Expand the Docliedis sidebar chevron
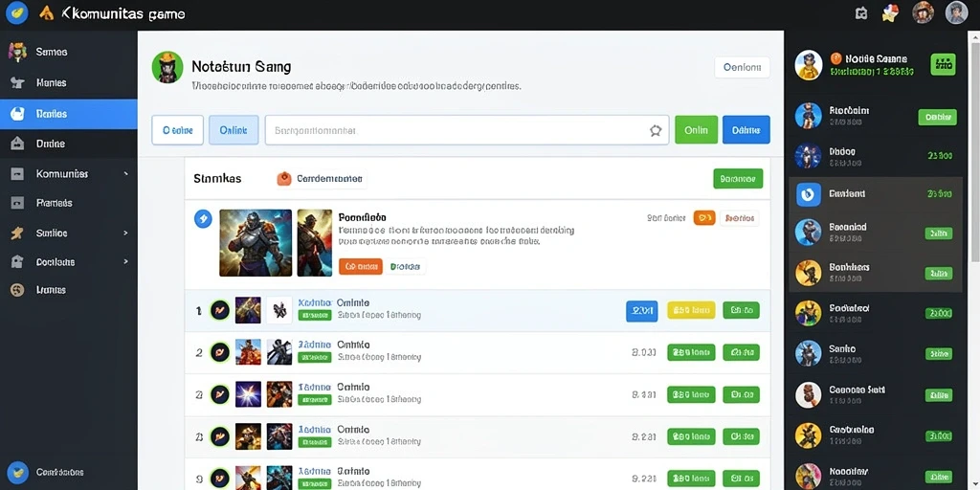Viewport: 980px width, 490px height. click(125, 262)
